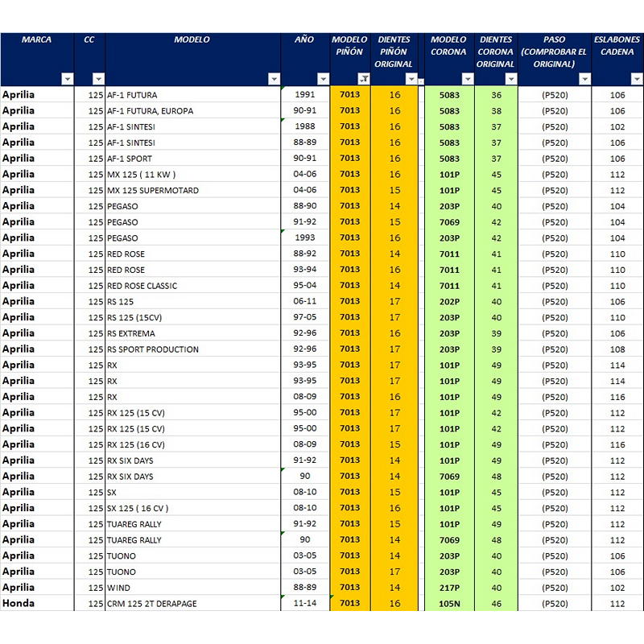This screenshot has height=644, width=644.
Task: Select the PASO (COMPROBAR EL ORIGINAL) header
Action: (x=555, y=59)
